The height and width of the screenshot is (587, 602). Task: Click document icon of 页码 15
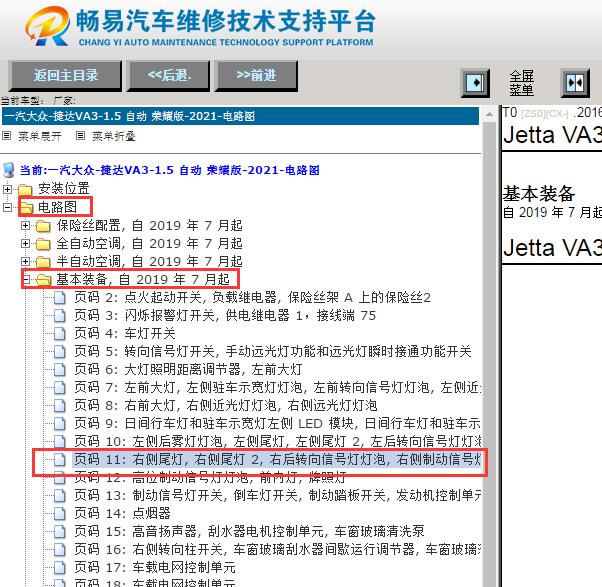point(60,531)
